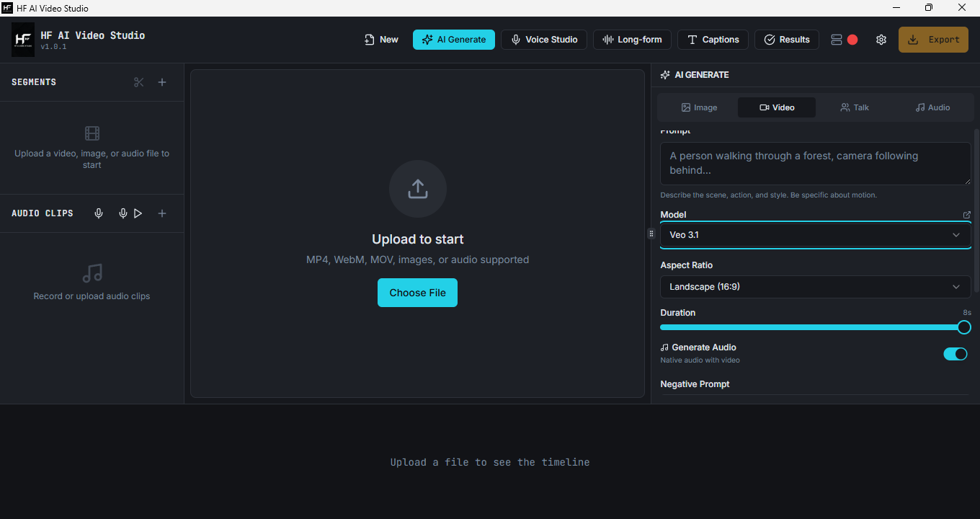
Task: Open the Aspect Ratio Landscape (16:9) dropdown
Action: click(816, 287)
